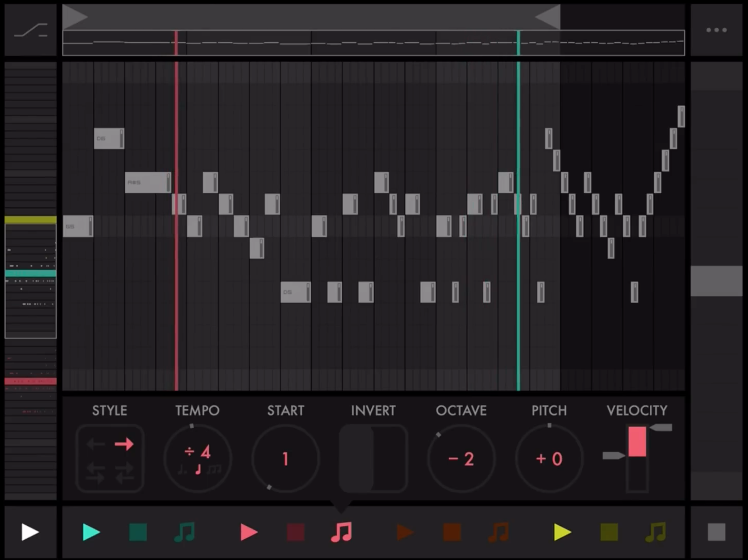
Task: Open the three-dot more options menu
Action: pyautogui.click(x=716, y=30)
